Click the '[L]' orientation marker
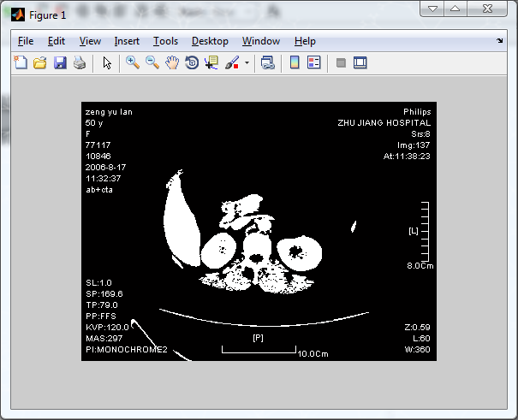The height and width of the screenshot is (420, 518). pyautogui.click(x=414, y=231)
